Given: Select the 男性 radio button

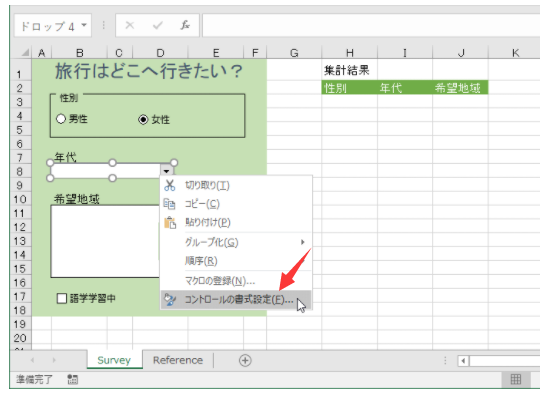Looking at the screenshot, I should [61, 119].
